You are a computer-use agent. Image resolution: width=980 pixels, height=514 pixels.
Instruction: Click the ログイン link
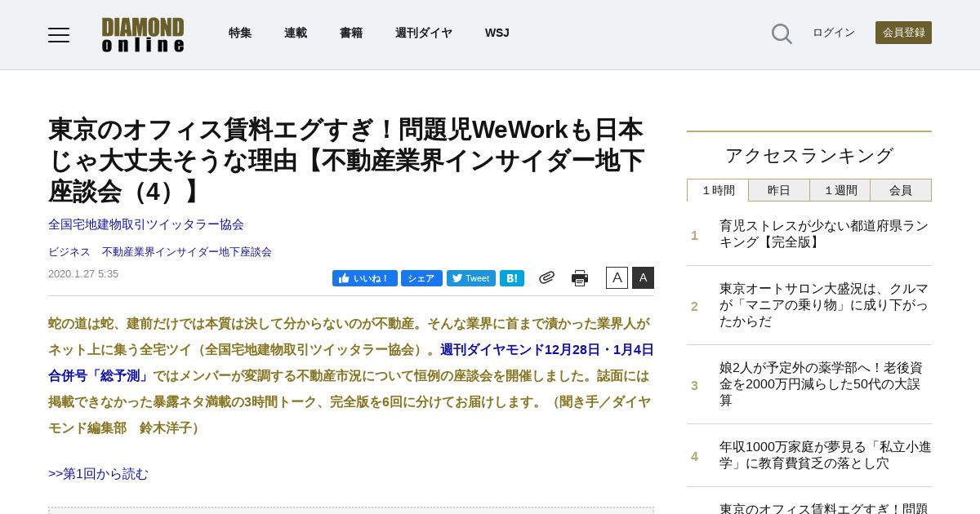pyautogui.click(x=834, y=33)
